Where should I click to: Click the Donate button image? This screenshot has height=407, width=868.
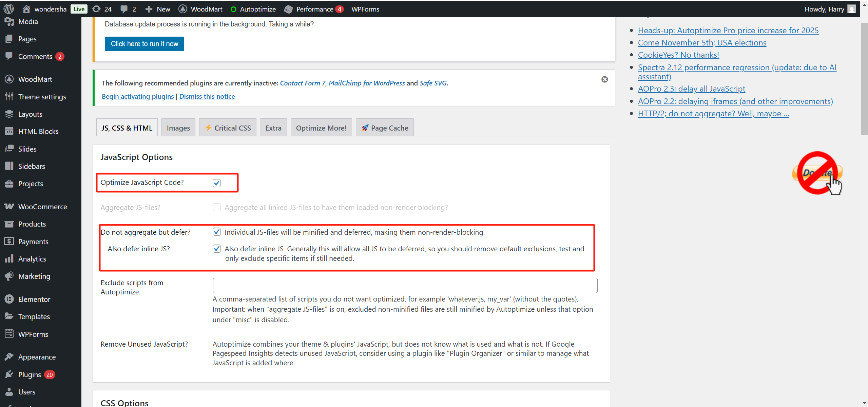(817, 173)
